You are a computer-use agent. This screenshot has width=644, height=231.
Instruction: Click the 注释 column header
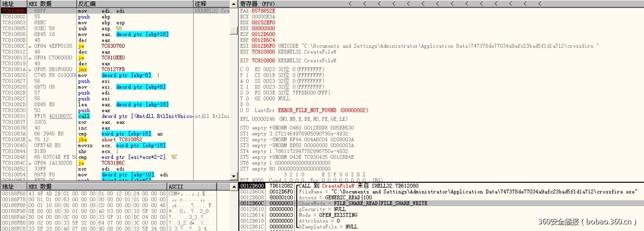(x=201, y=4)
